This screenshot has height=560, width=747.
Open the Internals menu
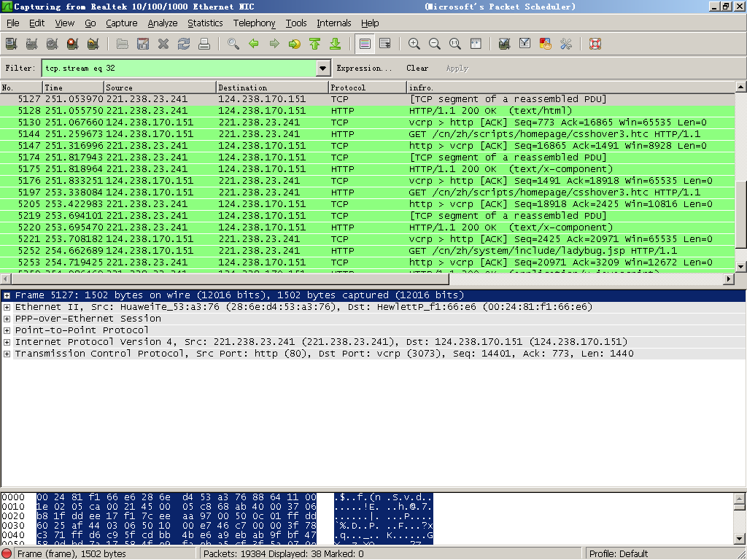tap(334, 23)
